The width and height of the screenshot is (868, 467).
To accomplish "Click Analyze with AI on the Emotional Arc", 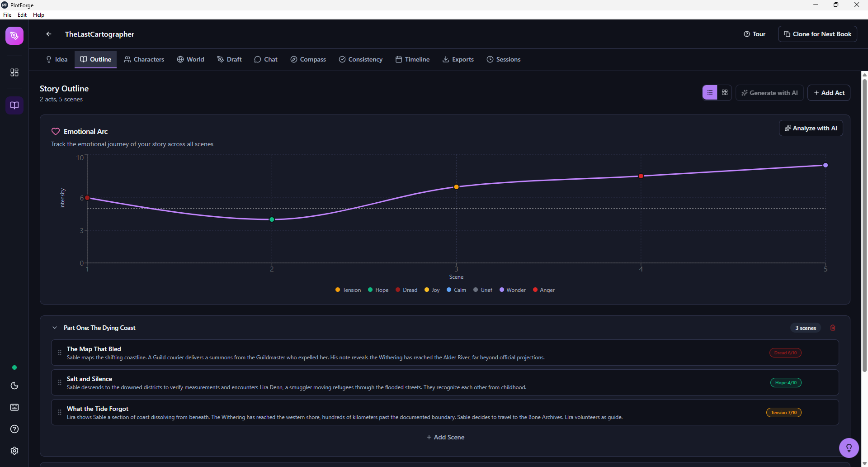I will [x=811, y=128].
